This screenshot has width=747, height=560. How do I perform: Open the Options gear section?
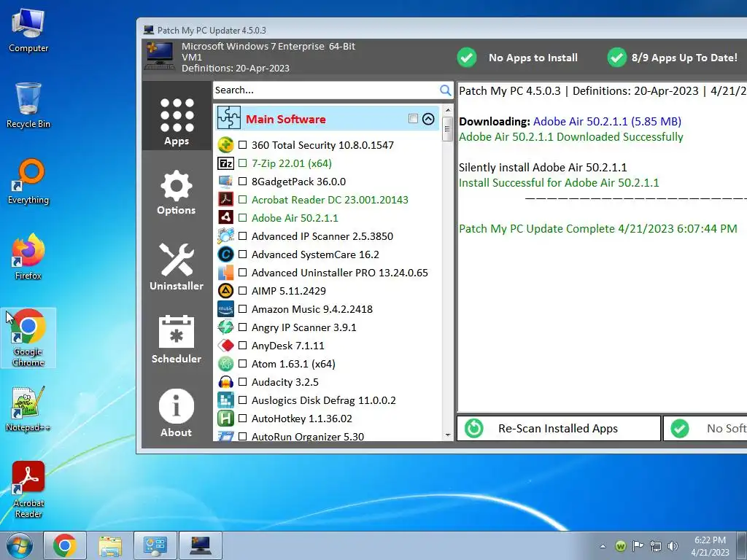(x=177, y=192)
